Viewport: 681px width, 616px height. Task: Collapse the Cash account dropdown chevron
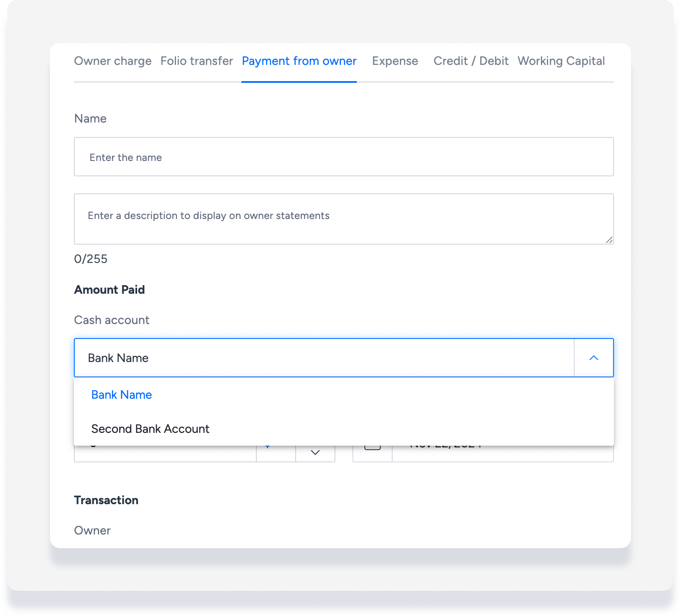593,358
